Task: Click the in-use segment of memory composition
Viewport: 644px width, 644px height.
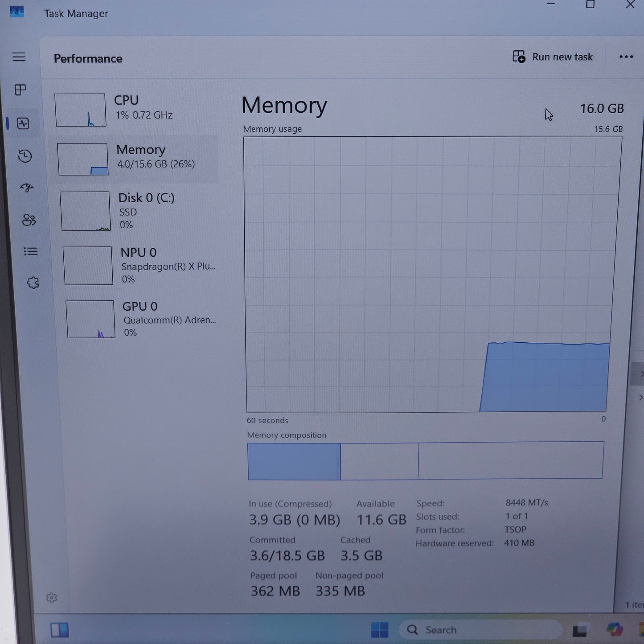Action: click(x=293, y=461)
